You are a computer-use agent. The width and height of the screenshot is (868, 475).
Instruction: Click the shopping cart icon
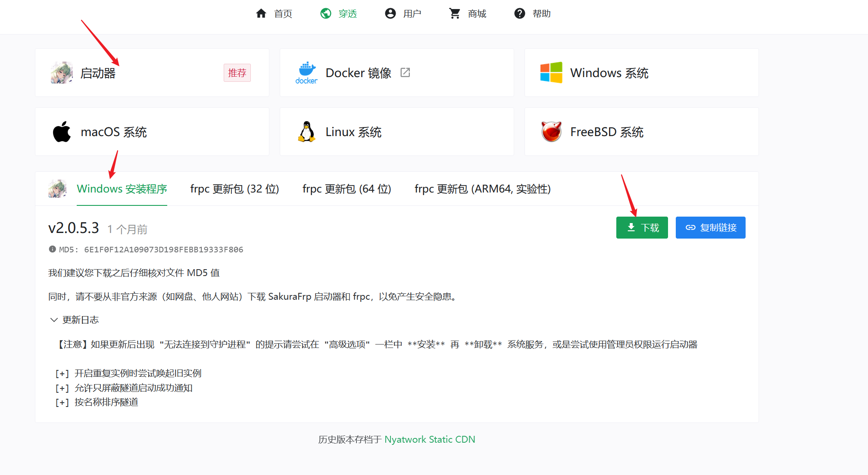[455, 13]
